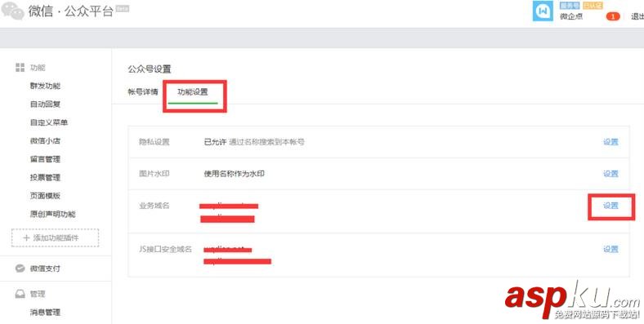Click the plus icon in 添加功能插件
This screenshot has height=324, width=644.
click(26, 237)
